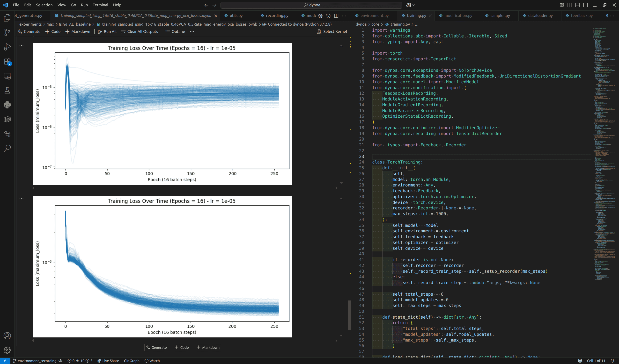Open the Testing flask view
This screenshot has height=364, width=619.
(x=7, y=90)
